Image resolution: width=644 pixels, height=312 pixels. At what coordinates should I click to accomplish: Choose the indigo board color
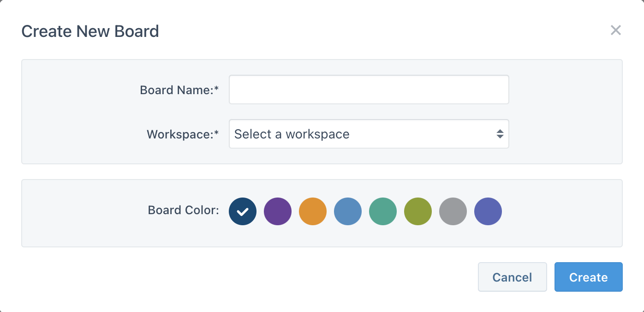pyautogui.click(x=488, y=211)
